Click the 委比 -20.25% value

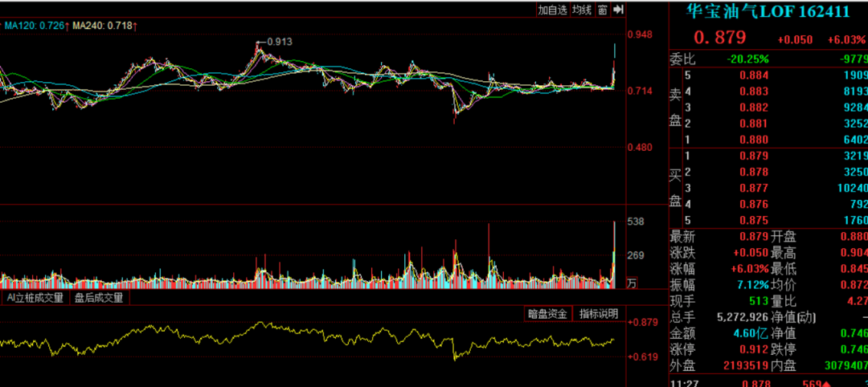[x=747, y=59]
